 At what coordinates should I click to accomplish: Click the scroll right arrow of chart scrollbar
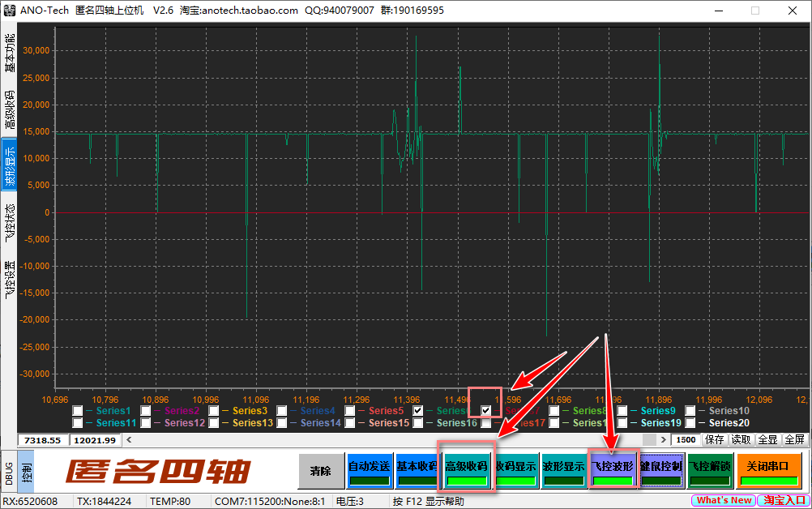tap(664, 439)
